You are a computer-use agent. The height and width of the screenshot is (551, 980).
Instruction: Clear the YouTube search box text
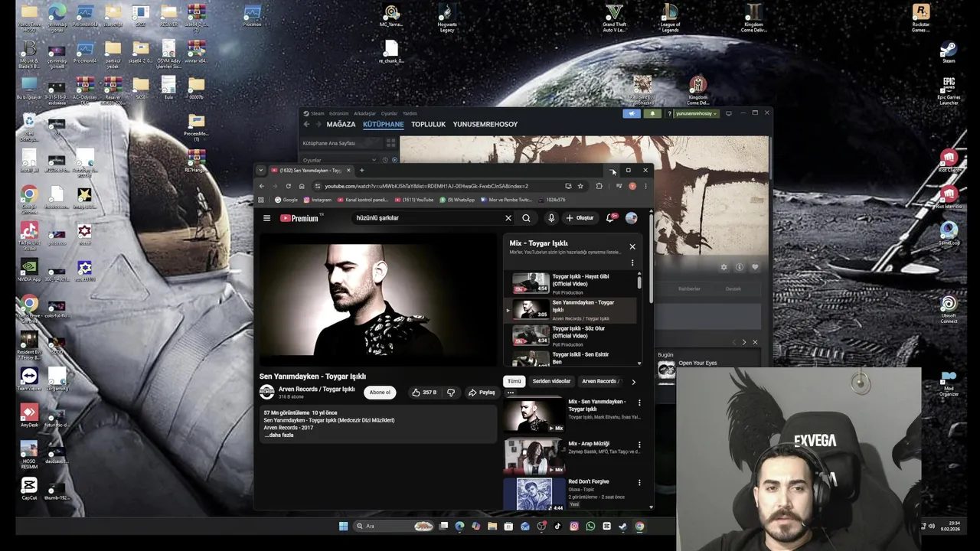click(x=508, y=218)
